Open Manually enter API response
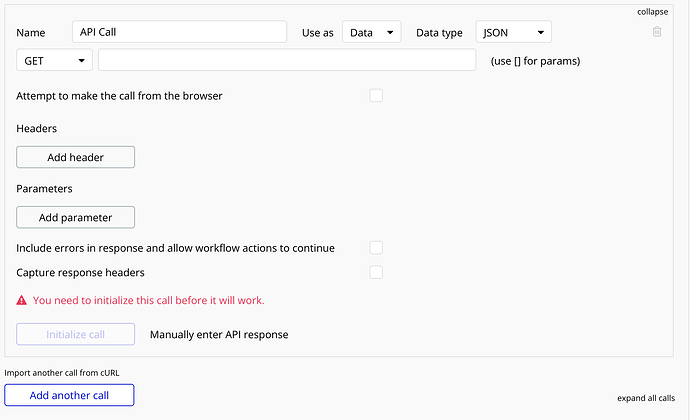Screen dimensions: 690x420 [x=219, y=334]
